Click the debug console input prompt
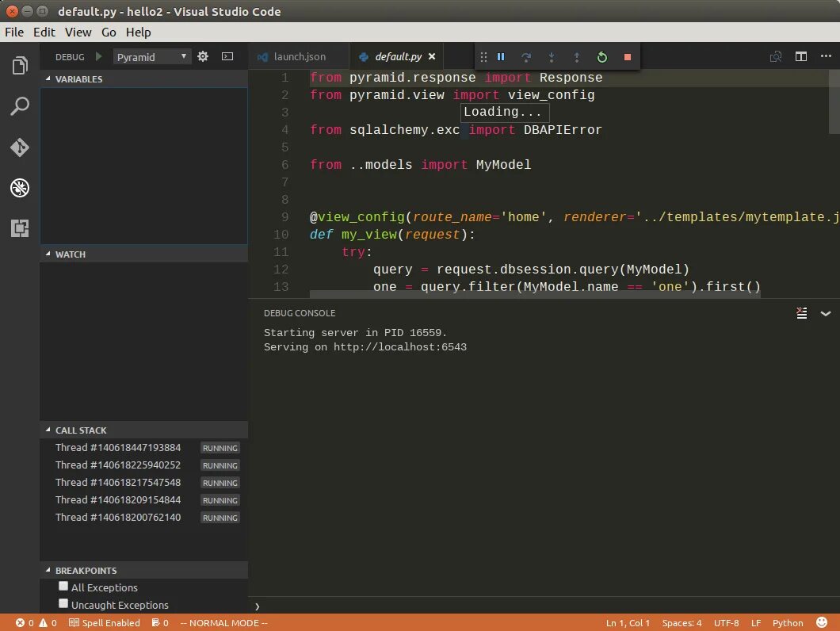This screenshot has height=631, width=840. tap(544, 606)
